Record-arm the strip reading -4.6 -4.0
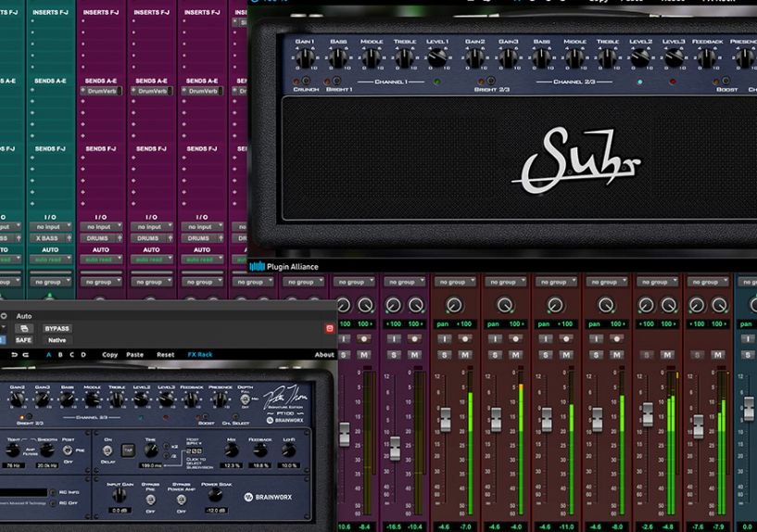This screenshot has height=532, width=757. [515, 339]
